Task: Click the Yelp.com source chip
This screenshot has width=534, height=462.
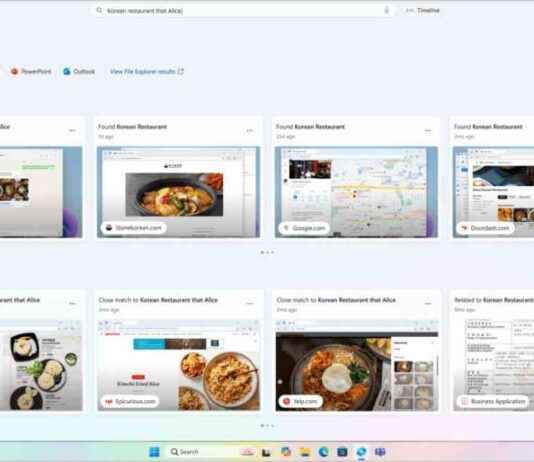Action: tap(300, 401)
